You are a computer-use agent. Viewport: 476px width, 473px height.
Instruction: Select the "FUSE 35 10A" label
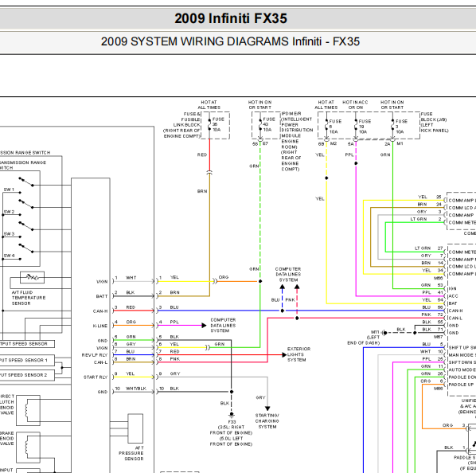[218, 124]
